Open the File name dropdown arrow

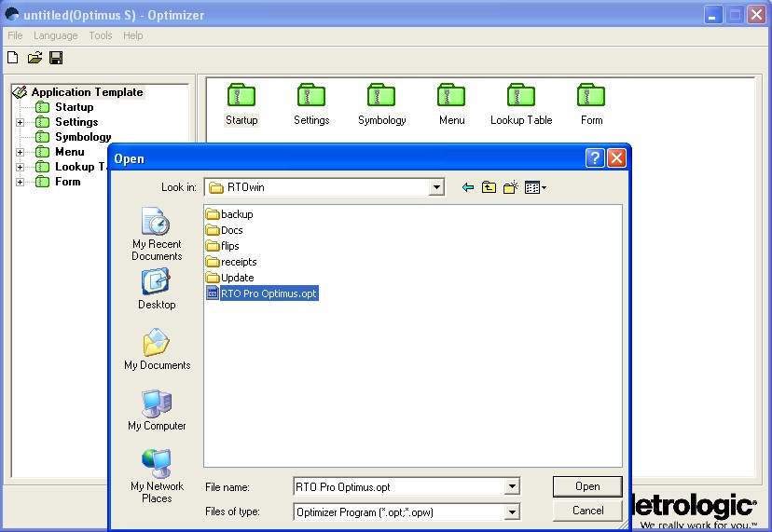(511, 486)
